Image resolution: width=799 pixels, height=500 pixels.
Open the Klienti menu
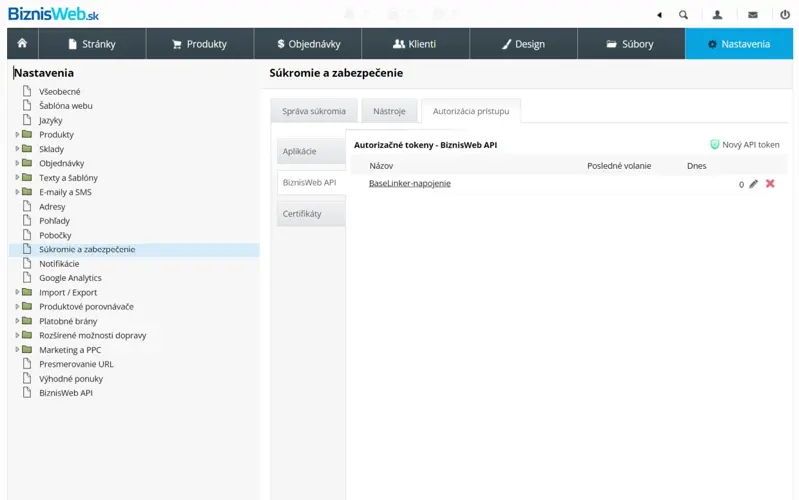(x=415, y=44)
